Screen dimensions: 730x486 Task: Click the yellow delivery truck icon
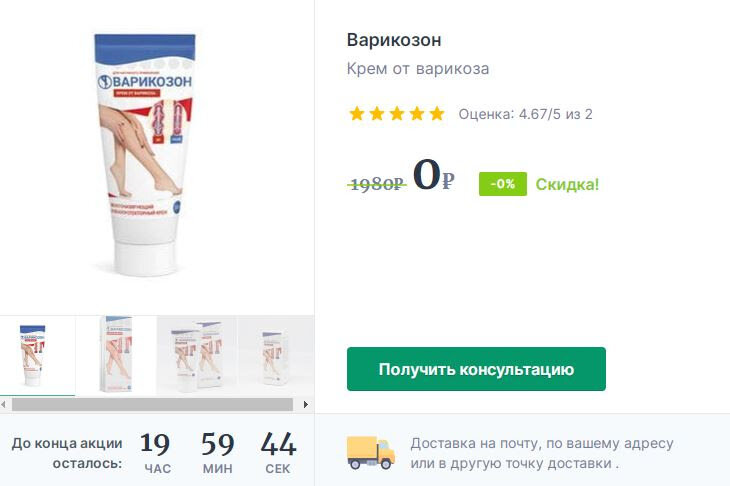click(x=371, y=452)
